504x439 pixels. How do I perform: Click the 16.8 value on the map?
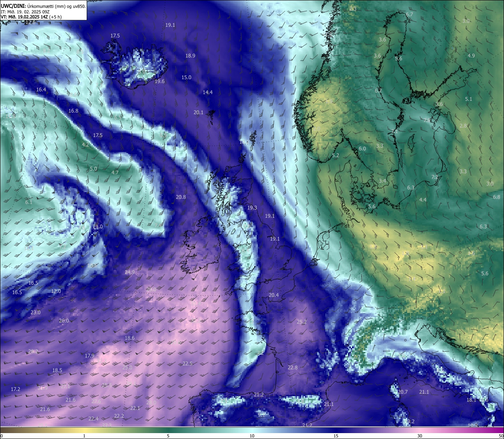(x=73, y=111)
